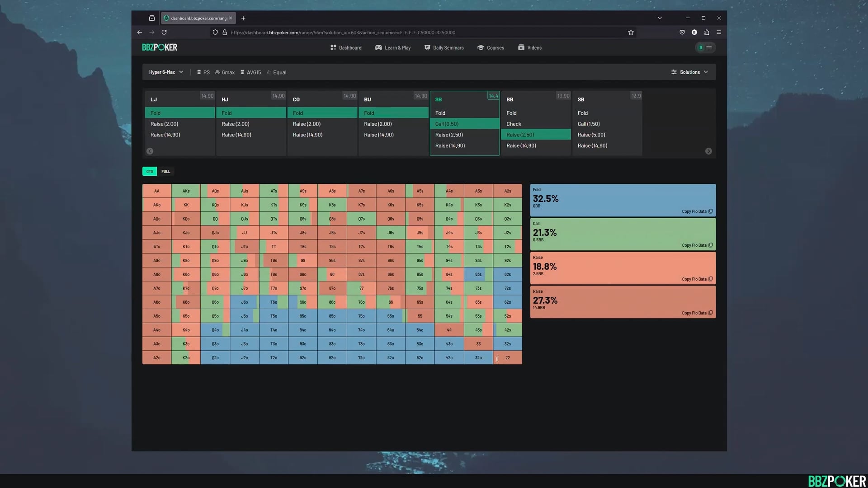Copy Pio Data for Call range

tap(697, 245)
